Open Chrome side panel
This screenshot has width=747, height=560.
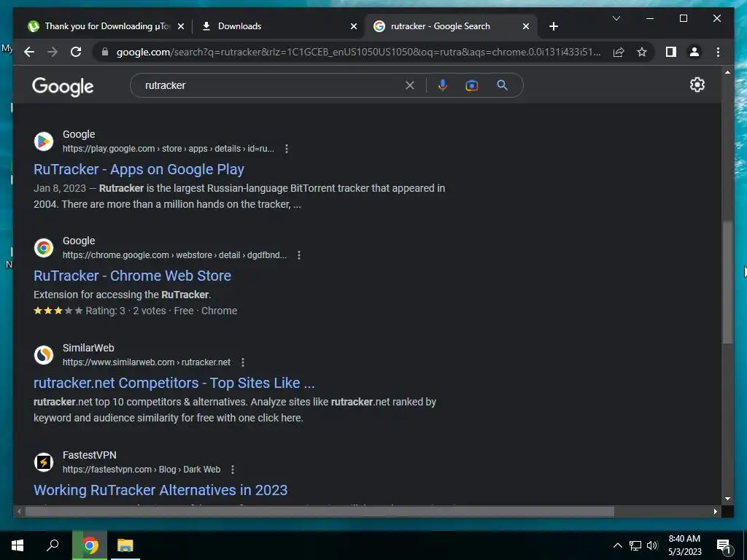pos(671,52)
